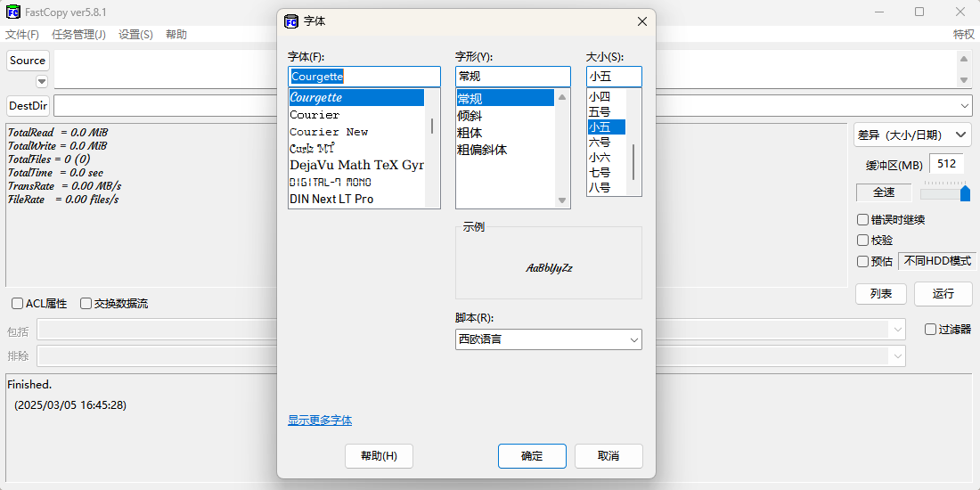Click the 显示更多字体 link
The image size is (980, 490).
tap(320, 421)
